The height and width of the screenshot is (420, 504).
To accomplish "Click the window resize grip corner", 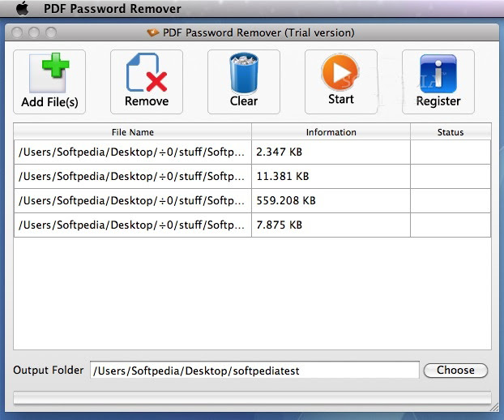I will click(494, 407).
